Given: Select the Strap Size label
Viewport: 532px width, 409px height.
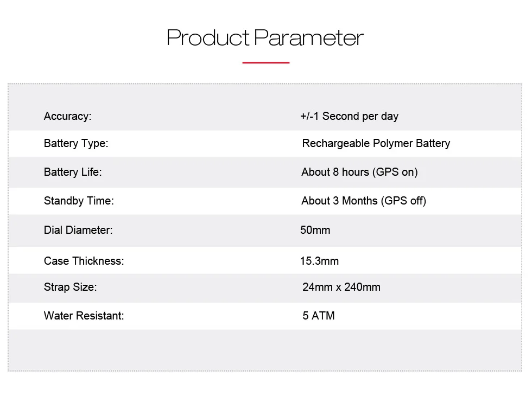Looking at the screenshot, I should coord(70,287).
